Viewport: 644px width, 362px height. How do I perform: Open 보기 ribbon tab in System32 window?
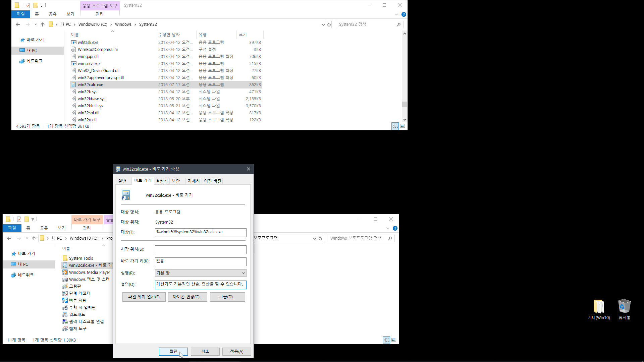(x=70, y=14)
